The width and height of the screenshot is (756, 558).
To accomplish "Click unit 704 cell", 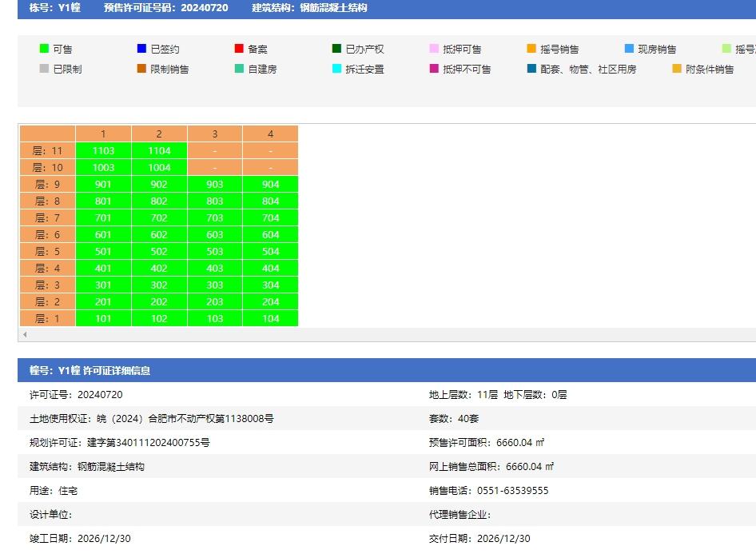I will point(270,218).
